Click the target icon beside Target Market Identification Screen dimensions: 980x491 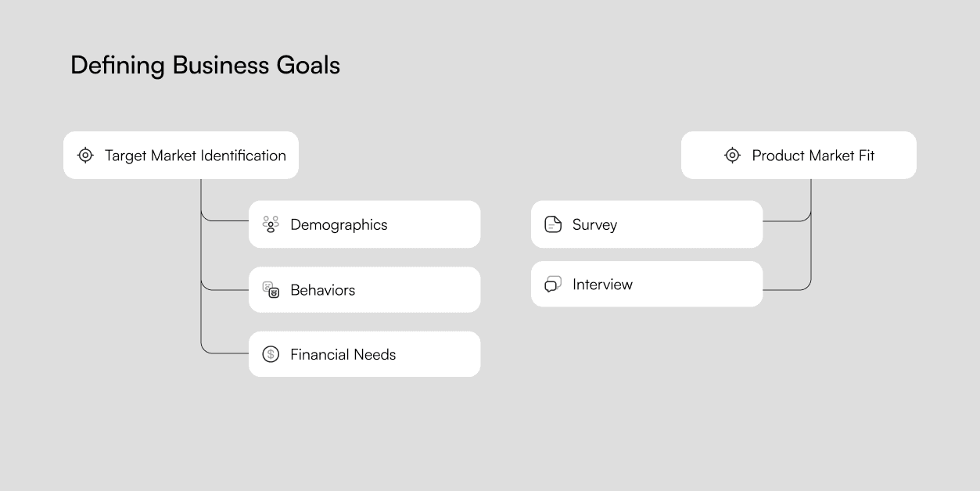point(85,155)
